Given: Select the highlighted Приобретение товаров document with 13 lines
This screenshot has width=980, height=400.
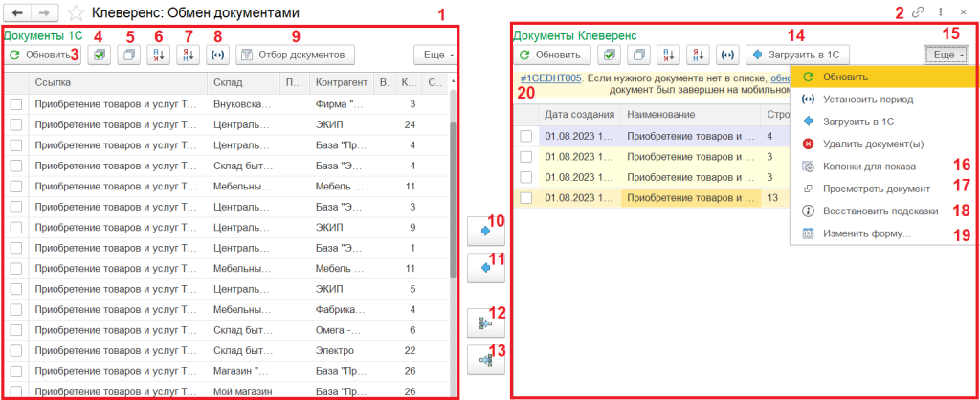Looking at the screenshot, I should coord(691,197).
